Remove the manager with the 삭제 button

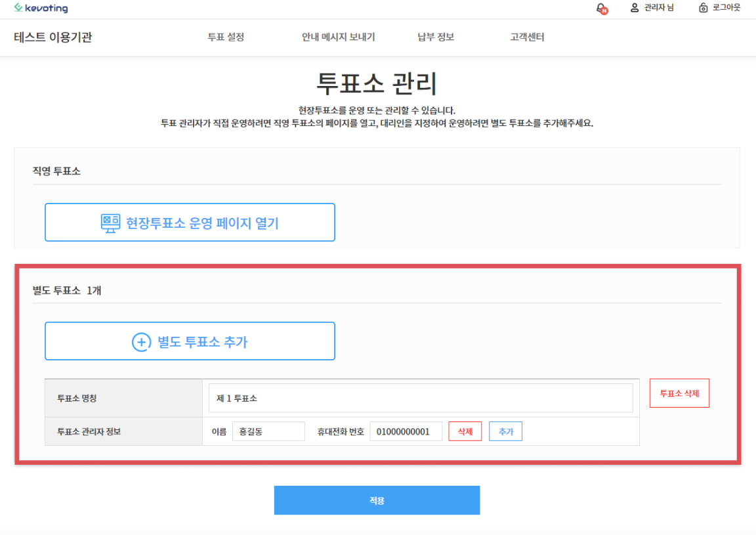point(465,431)
